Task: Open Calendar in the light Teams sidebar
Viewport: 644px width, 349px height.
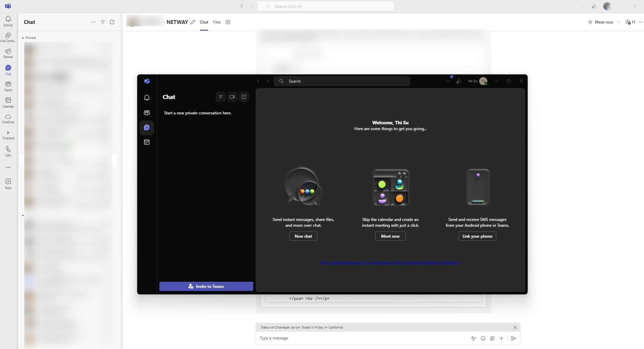Action: point(8,102)
